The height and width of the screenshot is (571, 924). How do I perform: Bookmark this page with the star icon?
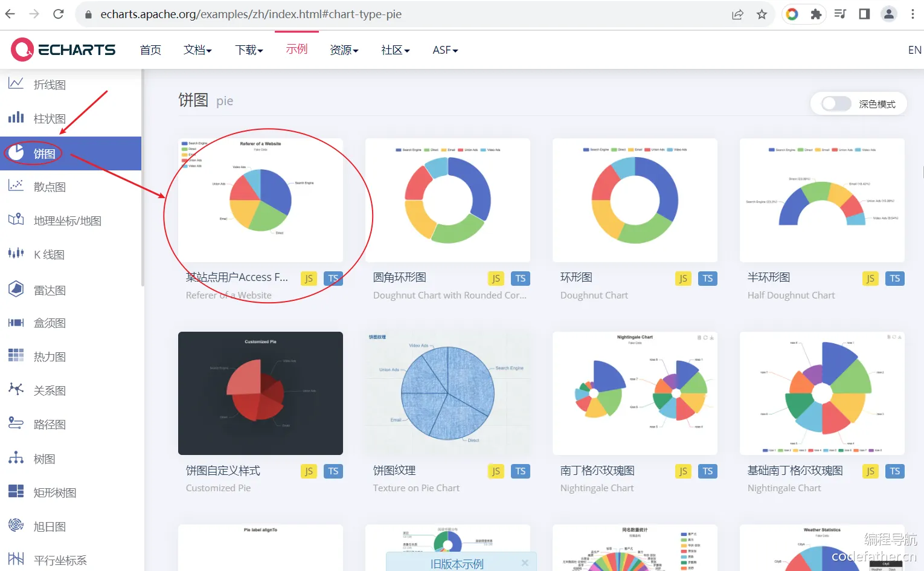pos(762,14)
